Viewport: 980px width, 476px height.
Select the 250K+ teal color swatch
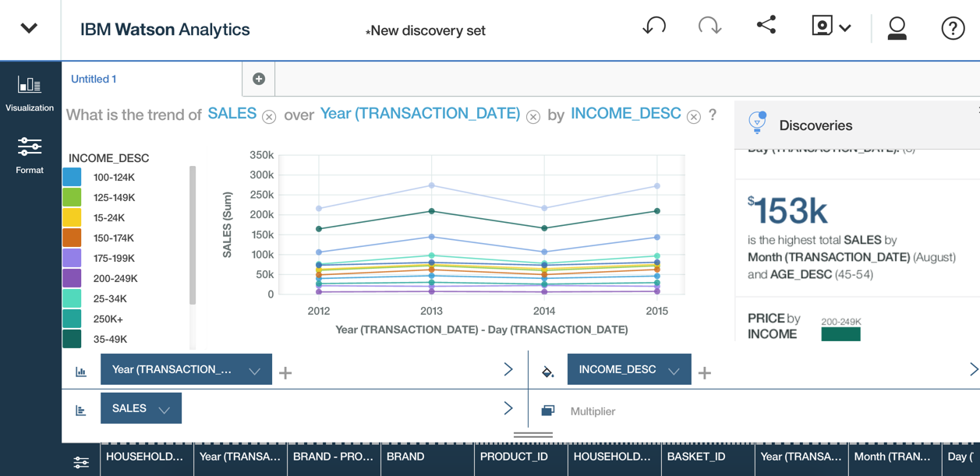click(72, 319)
